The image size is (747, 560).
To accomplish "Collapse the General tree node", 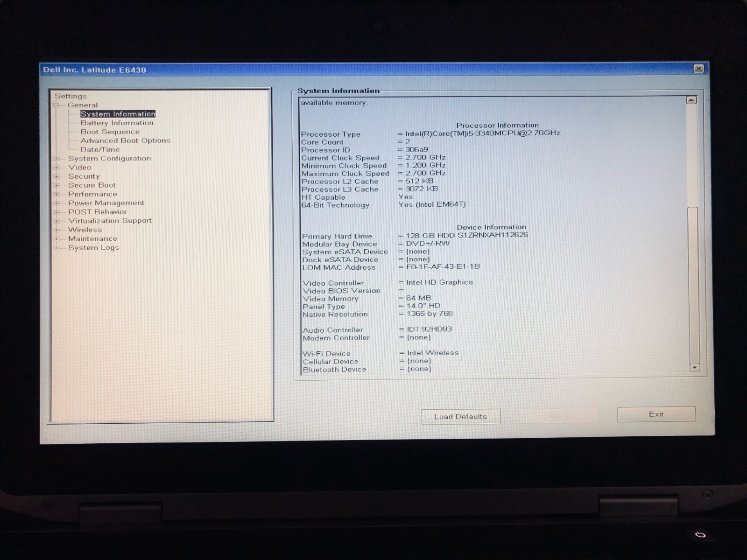I will 56,105.
